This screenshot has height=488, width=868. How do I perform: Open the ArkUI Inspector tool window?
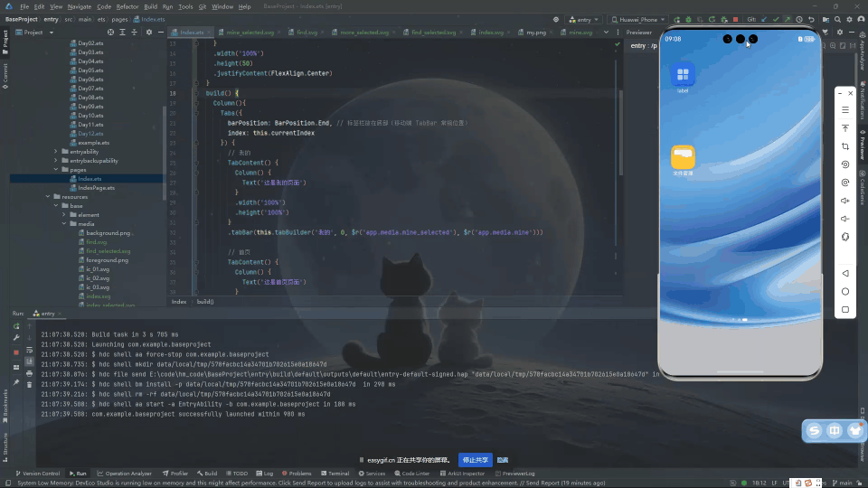[x=462, y=474]
